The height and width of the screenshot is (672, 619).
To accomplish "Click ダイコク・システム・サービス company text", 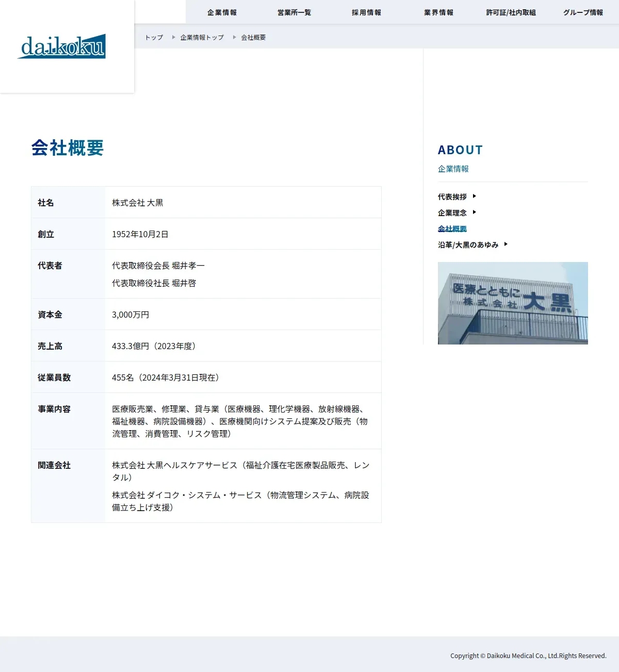I will click(x=240, y=501).
